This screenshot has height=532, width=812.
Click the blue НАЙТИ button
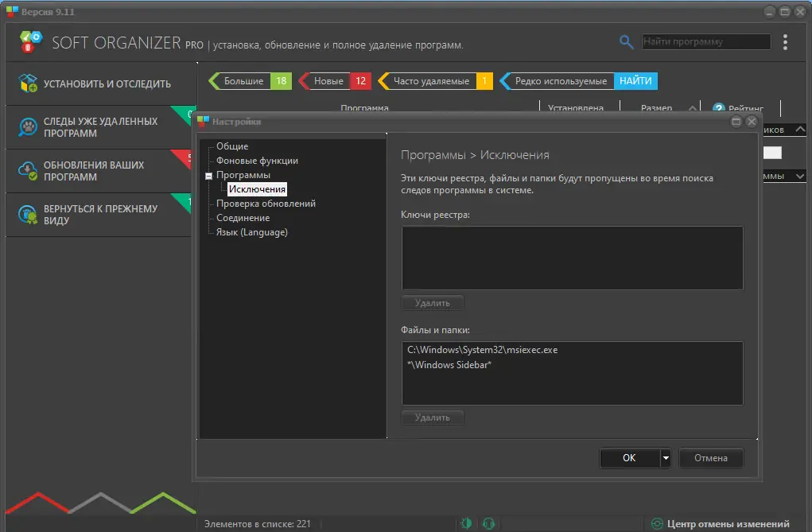(x=635, y=81)
